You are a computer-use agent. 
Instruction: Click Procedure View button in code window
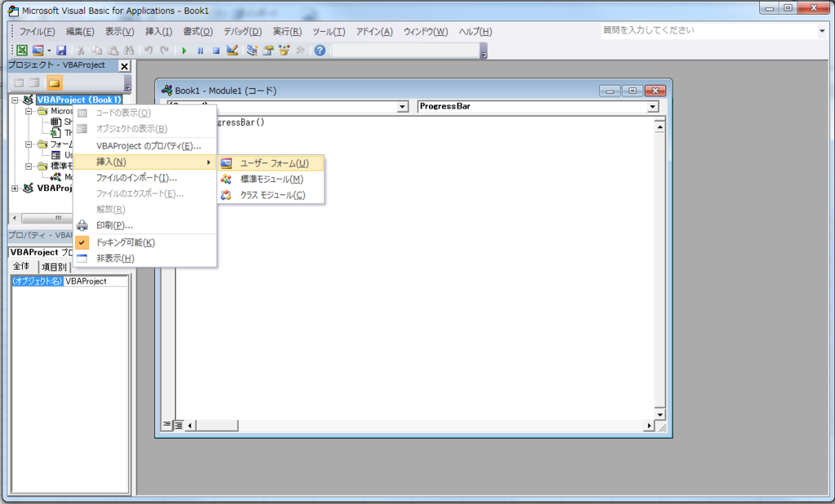pyautogui.click(x=166, y=425)
